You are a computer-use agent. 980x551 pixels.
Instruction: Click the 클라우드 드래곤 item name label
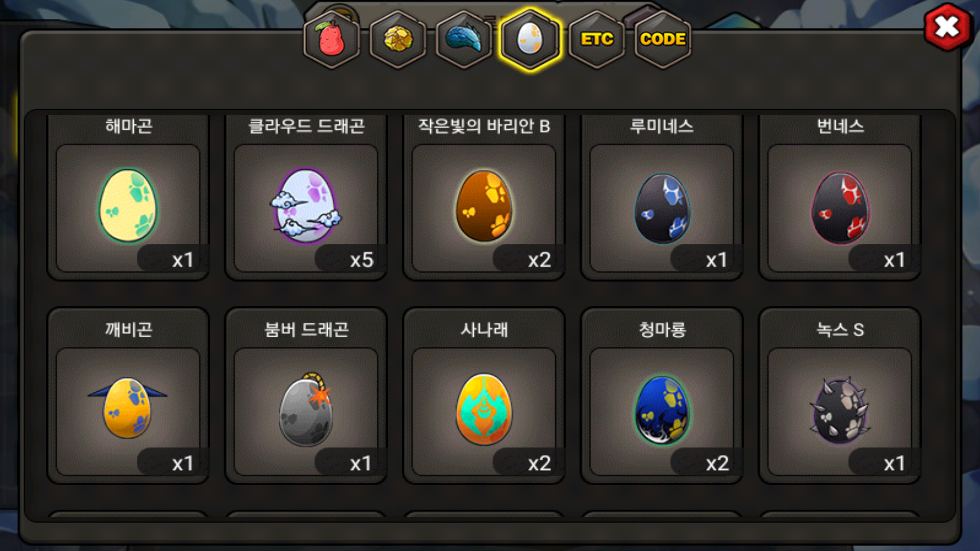pos(306,126)
